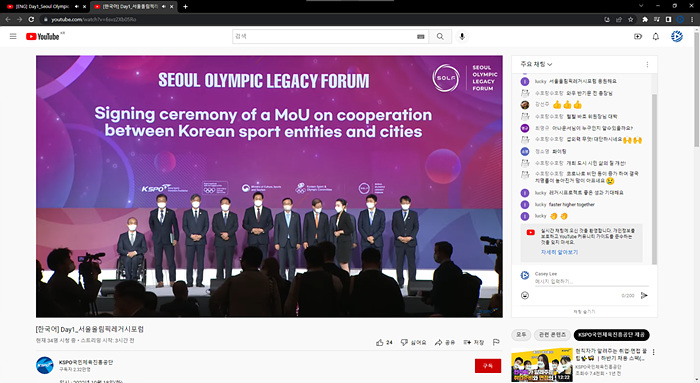This screenshot has height=383, width=700.
Task: Open the YouTube hamburger guide menu
Action: tap(13, 36)
